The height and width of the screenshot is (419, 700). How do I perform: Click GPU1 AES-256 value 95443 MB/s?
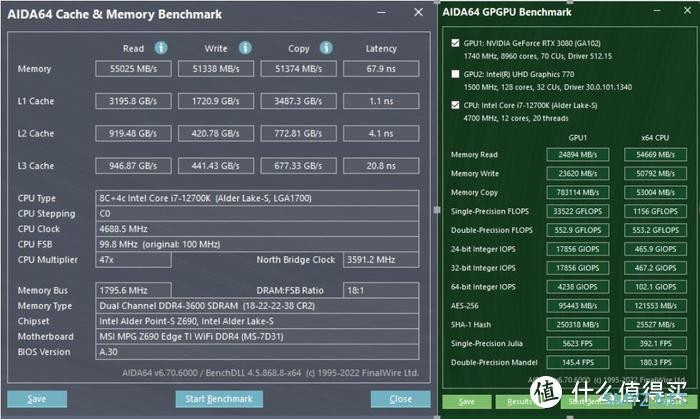click(x=578, y=306)
